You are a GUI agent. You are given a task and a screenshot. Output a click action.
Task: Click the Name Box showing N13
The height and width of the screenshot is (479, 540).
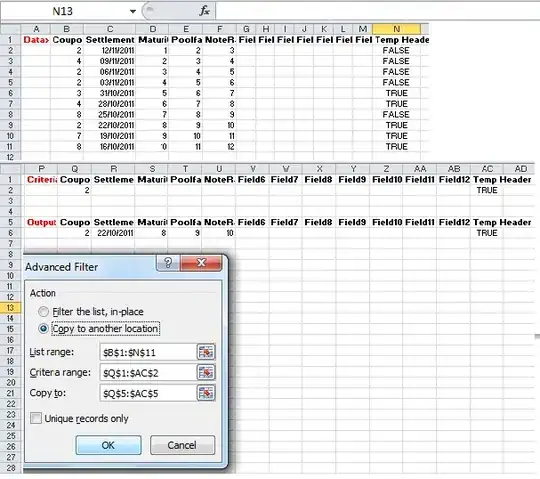coord(63,11)
